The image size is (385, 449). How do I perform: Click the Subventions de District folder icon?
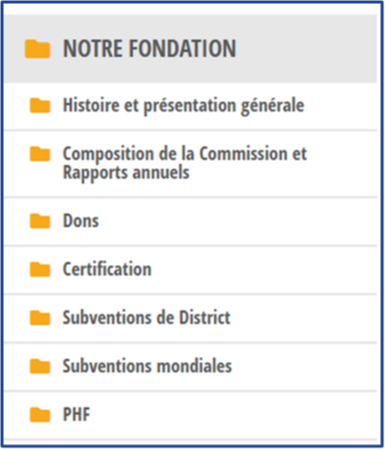(x=40, y=318)
